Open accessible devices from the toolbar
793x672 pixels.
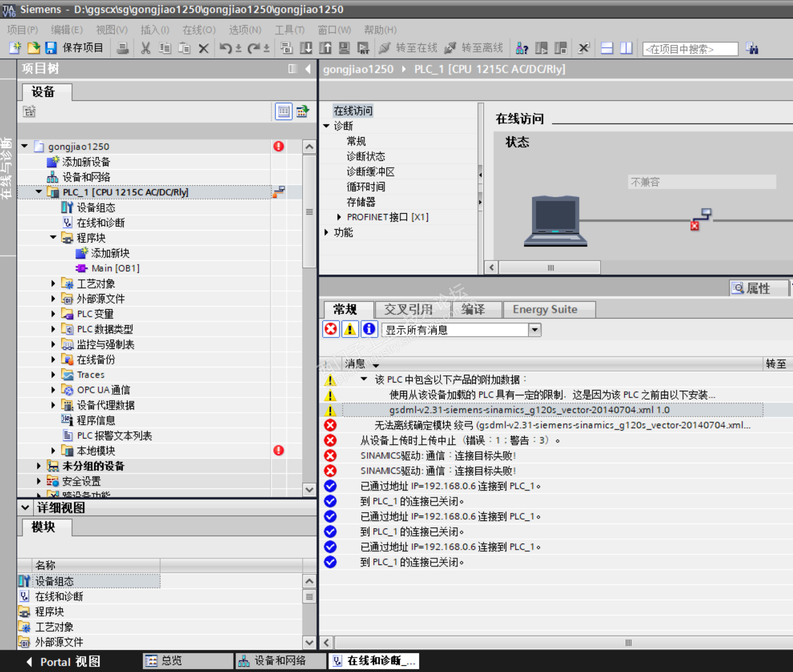coord(522,48)
